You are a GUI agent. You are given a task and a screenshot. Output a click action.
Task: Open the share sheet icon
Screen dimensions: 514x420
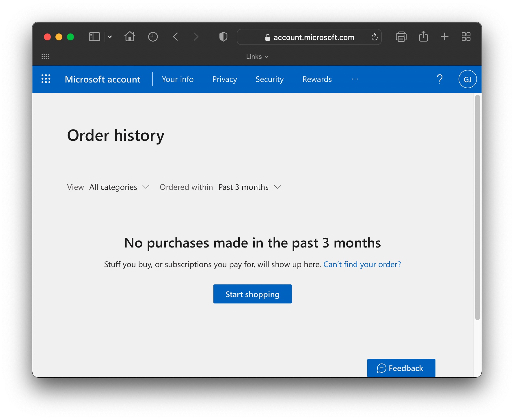[423, 37]
